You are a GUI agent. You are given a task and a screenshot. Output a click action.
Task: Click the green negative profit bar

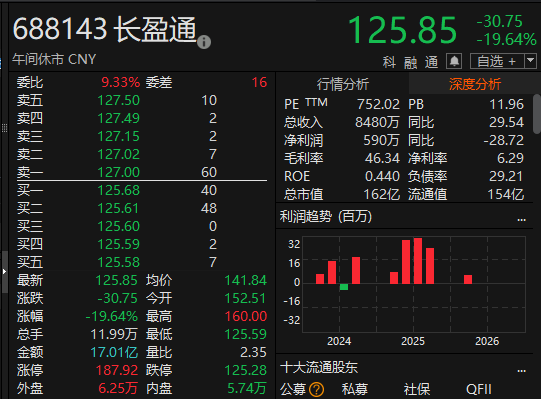344,287
